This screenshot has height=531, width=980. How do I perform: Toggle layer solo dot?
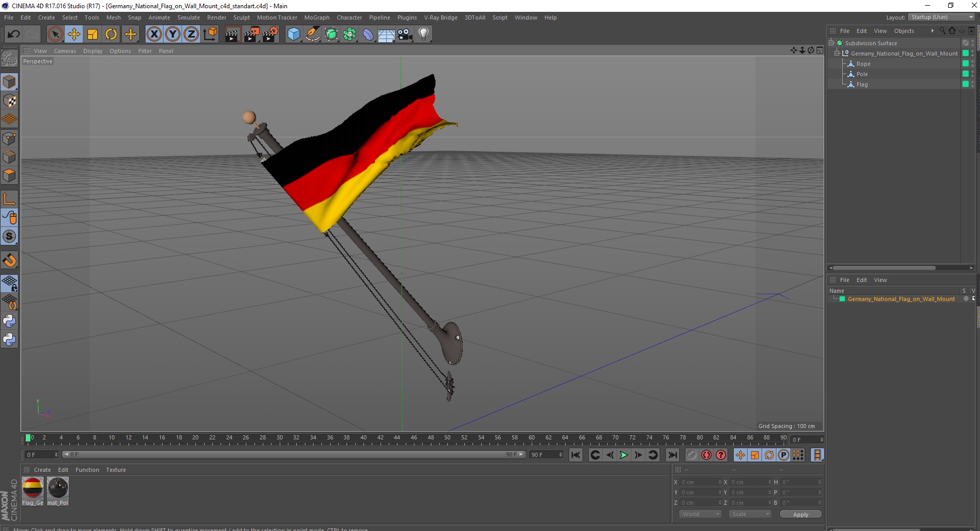coord(966,299)
